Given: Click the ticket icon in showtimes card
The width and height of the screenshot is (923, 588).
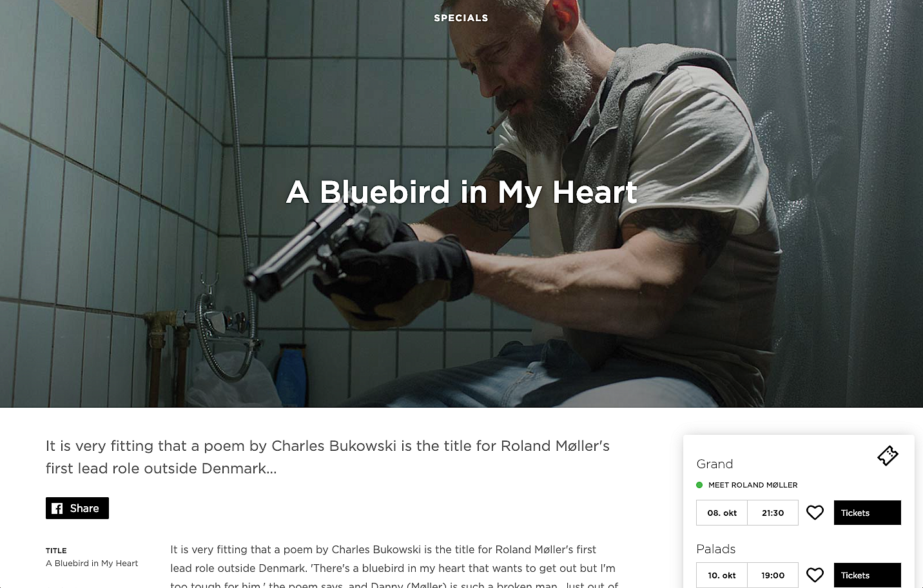Looking at the screenshot, I should (888, 456).
